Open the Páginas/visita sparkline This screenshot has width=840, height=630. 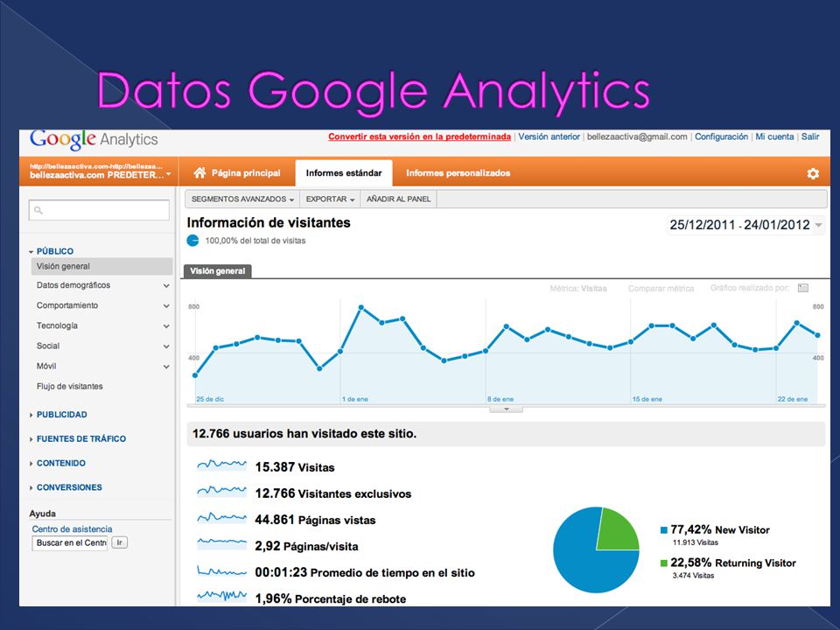tap(221, 544)
